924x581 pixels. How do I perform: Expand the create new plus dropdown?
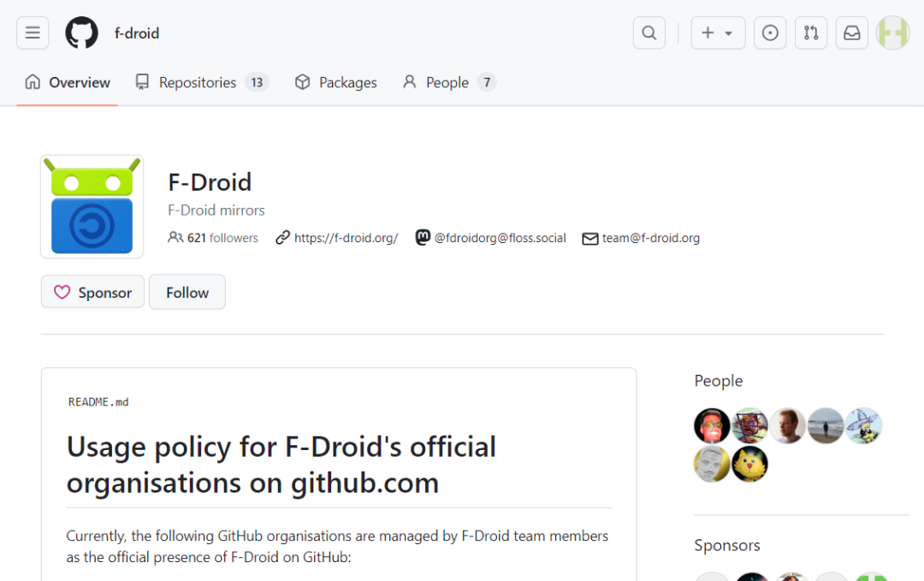[718, 33]
